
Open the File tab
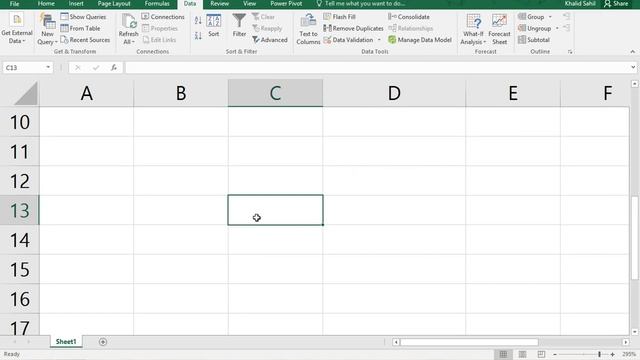click(14, 4)
